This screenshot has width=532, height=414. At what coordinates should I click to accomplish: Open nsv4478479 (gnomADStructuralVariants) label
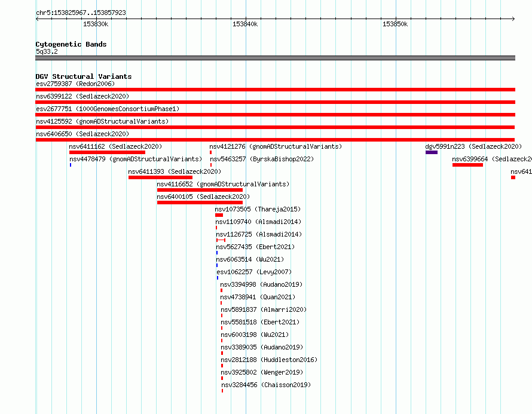pyautogui.click(x=136, y=159)
